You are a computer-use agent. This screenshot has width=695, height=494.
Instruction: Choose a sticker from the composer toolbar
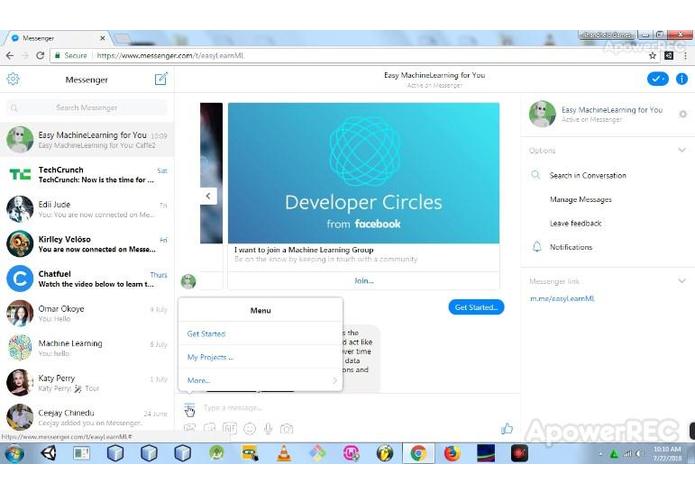[209, 428]
